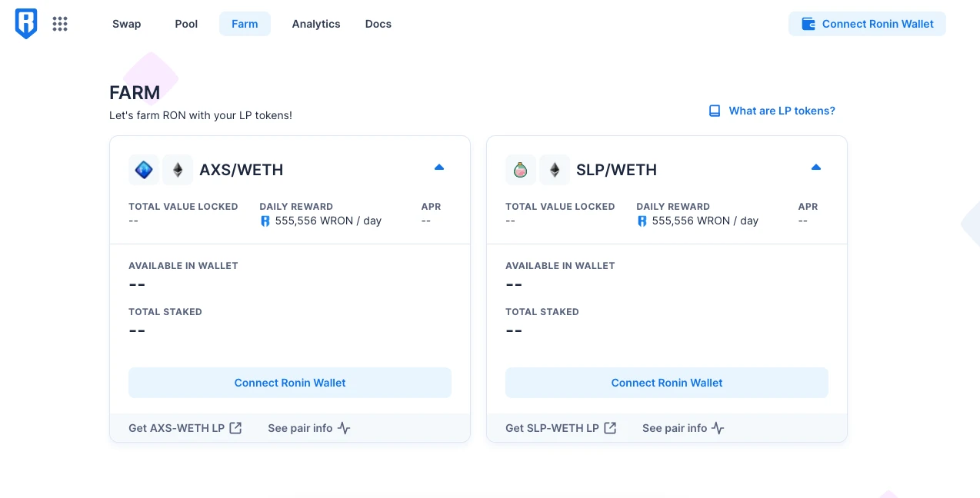Click the AXS/WETH pair title
The height and width of the screenshot is (498, 980).
tap(242, 170)
